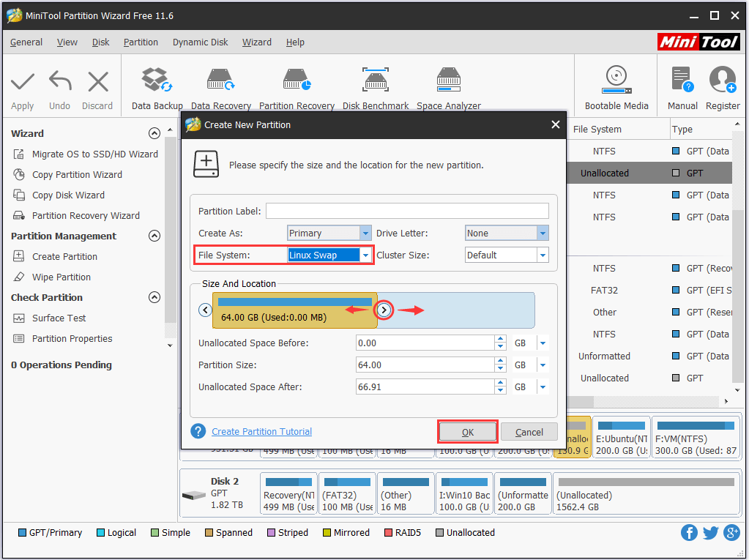Click the Register user icon

[722, 80]
